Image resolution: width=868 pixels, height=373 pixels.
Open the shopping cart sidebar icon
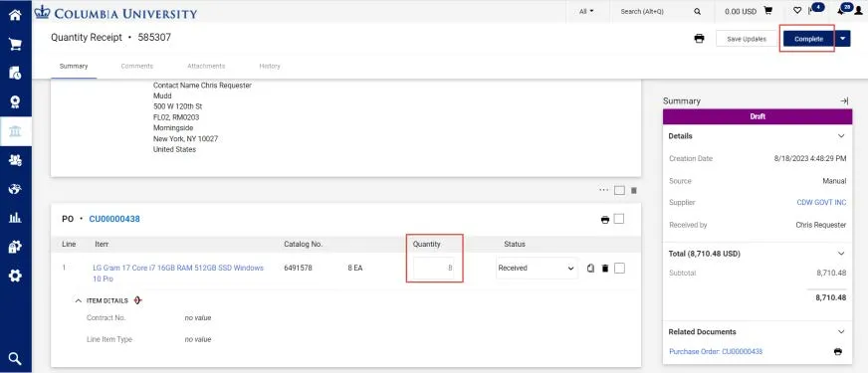point(15,44)
